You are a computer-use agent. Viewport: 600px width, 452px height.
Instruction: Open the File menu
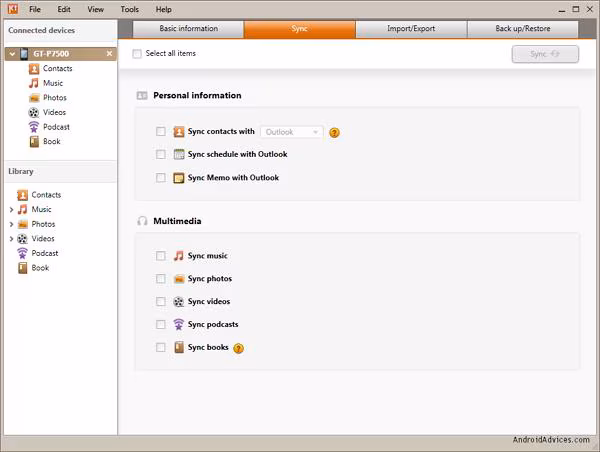[35, 9]
